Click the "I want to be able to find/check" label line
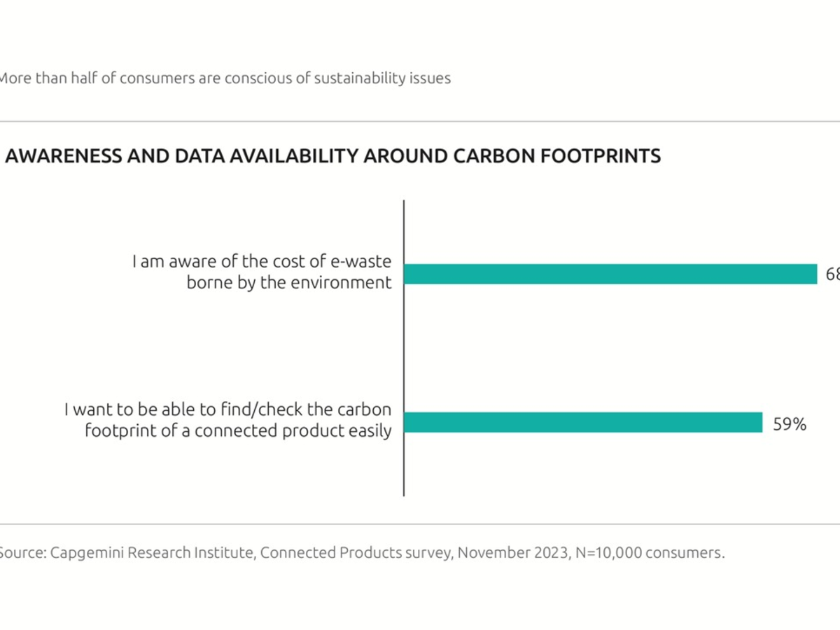Screen dimensions: 840x630 click(x=227, y=409)
